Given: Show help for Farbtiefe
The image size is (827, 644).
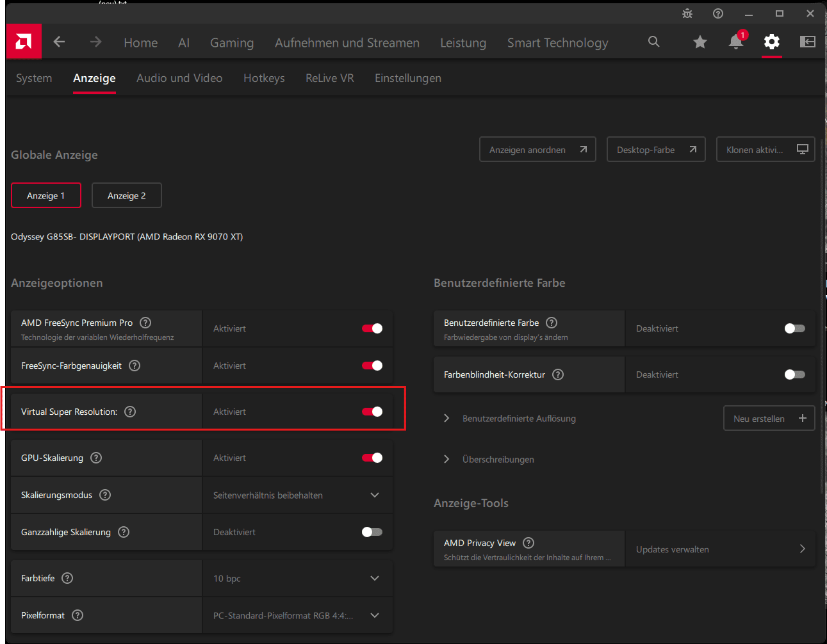Looking at the screenshot, I should pyautogui.click(x=67, y=578).
